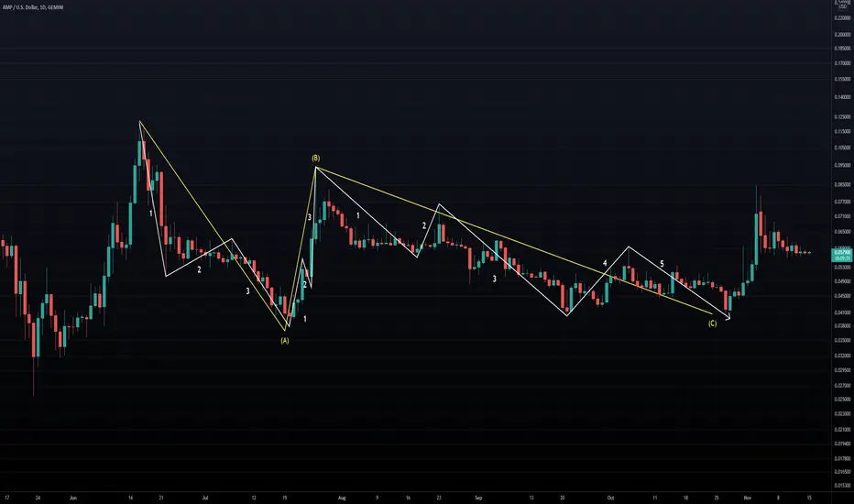Click the 0.220000 price axis label

pyautogui.click(x=843, y=18)
